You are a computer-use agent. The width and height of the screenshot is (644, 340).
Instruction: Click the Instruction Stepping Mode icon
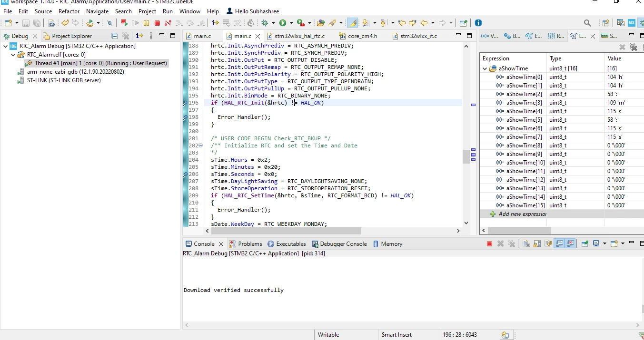[215, 23]
